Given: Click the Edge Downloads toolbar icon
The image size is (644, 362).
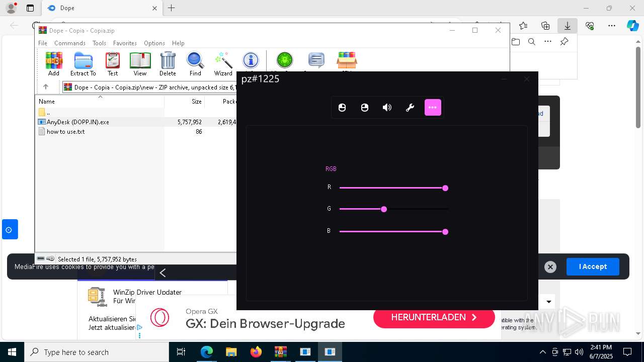Looking at the screenshot, I should [x=567, y=26].
